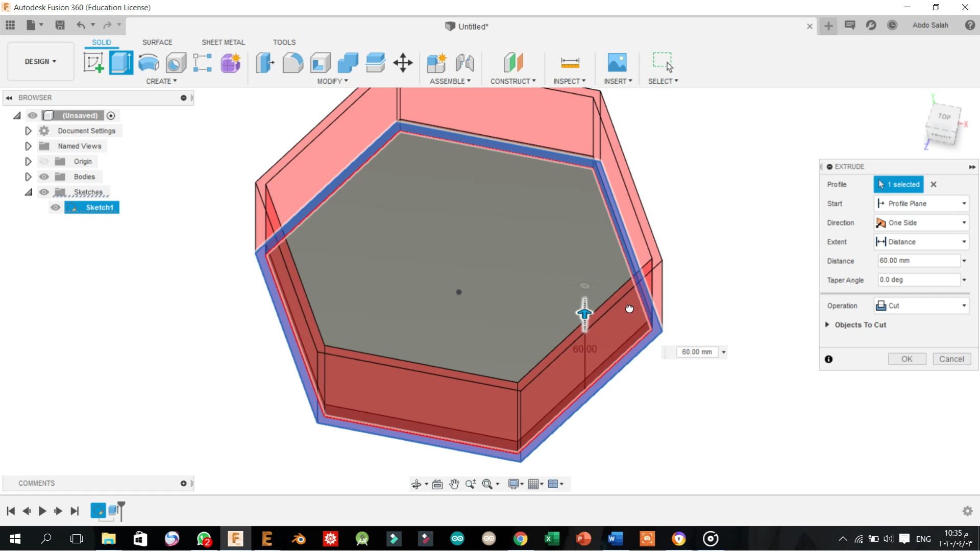980x551 pixels.
Task: Select the Move/Copy tool icon
Action: 403,63
